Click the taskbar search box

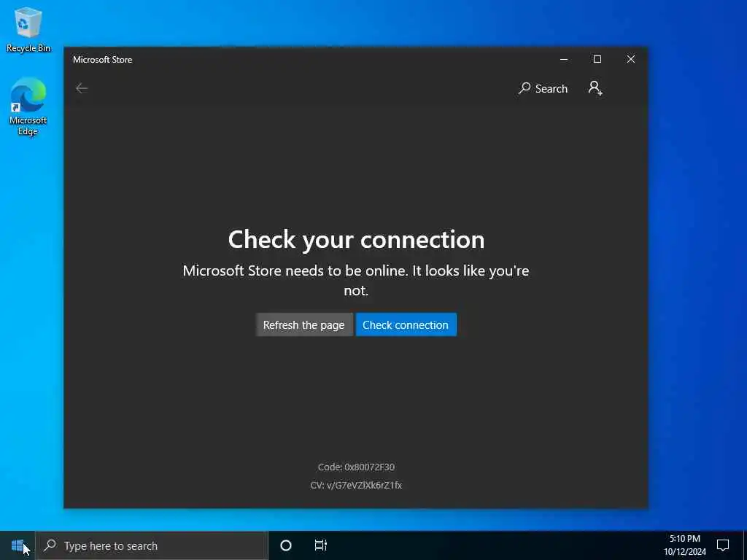click(x=152, y=545)
